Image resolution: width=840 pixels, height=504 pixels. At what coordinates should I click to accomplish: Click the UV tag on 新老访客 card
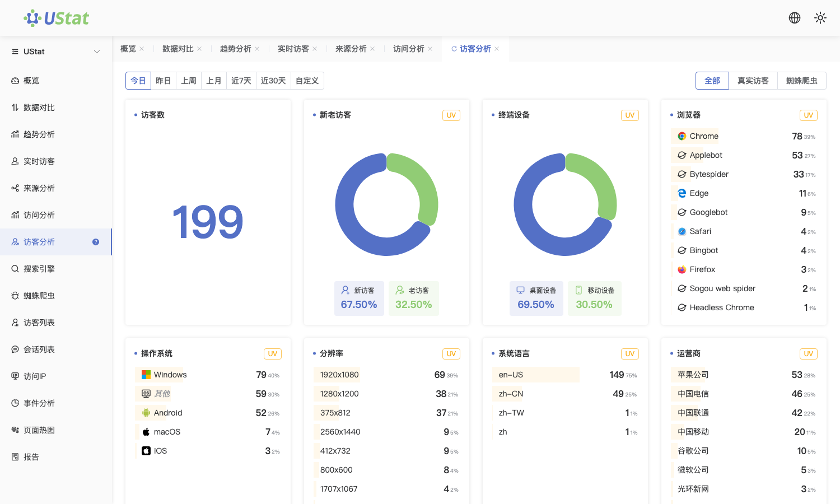pos(451,115)
